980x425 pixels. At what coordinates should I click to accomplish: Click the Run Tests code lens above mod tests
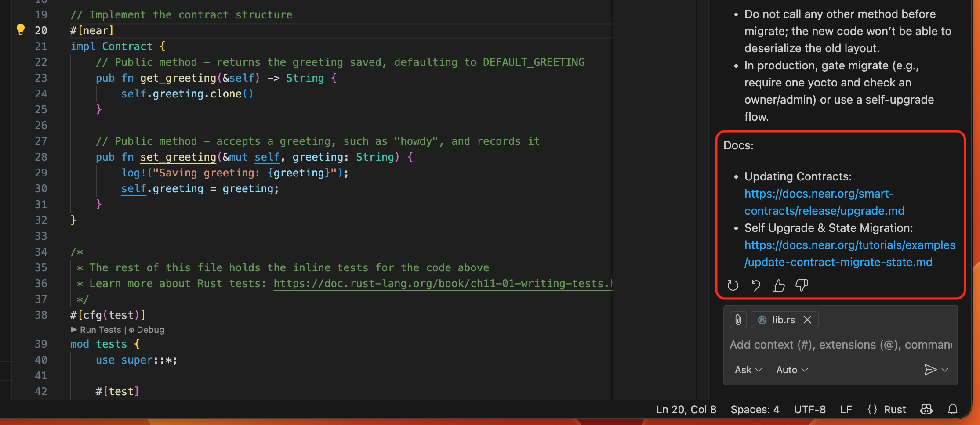pos(100,329)
